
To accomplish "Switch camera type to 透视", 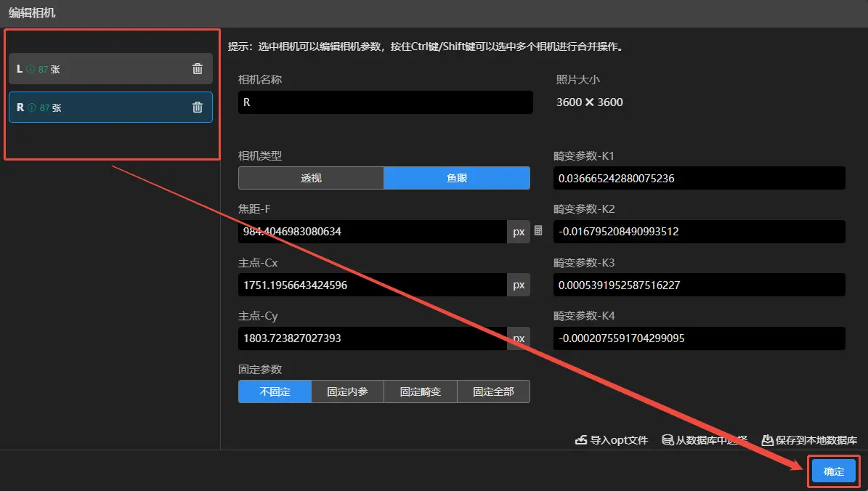I will click(x=311, y=178).
